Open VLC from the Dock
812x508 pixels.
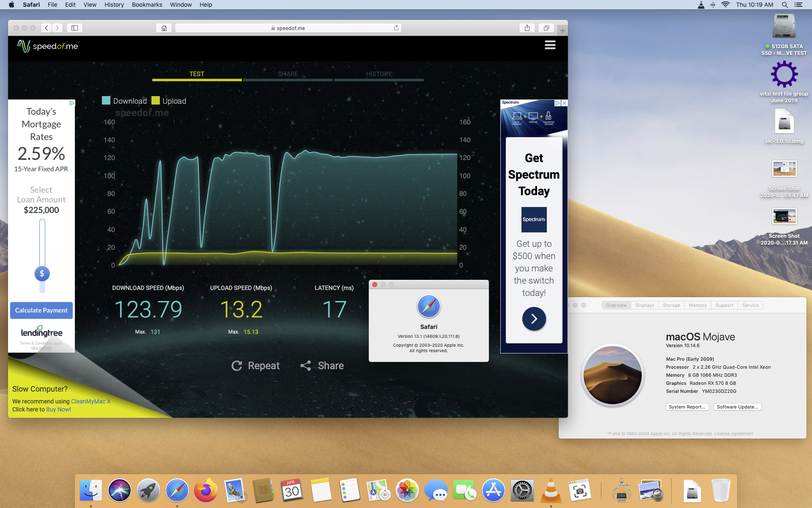pyautogui.click(x=551, y=490)
